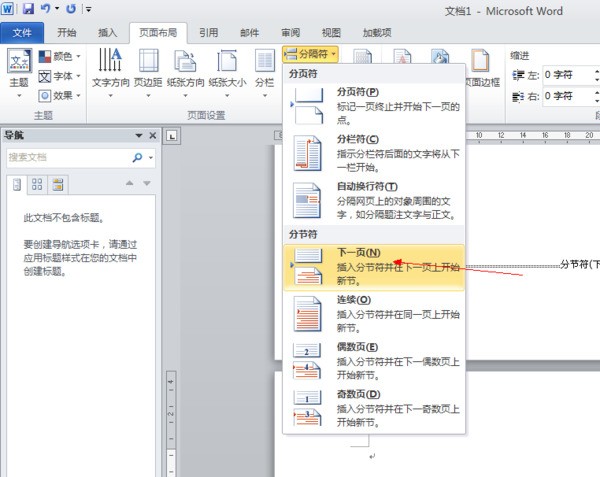Click the text 此文档不包含标题。
The width and height of the screenshot is (600, 477).
pos(64,218)
